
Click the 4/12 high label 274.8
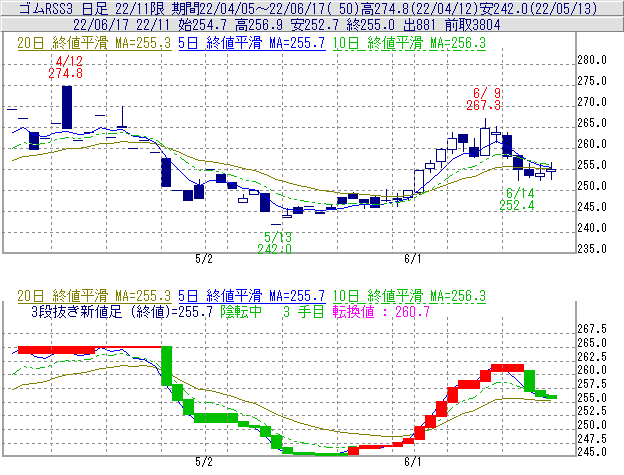pos(66,74)
